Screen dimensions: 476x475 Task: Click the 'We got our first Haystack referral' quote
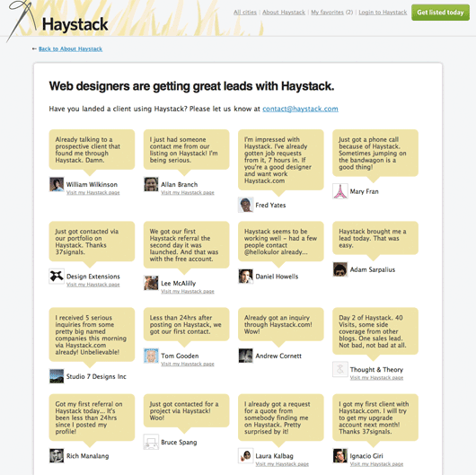click(x=186, y=245)
